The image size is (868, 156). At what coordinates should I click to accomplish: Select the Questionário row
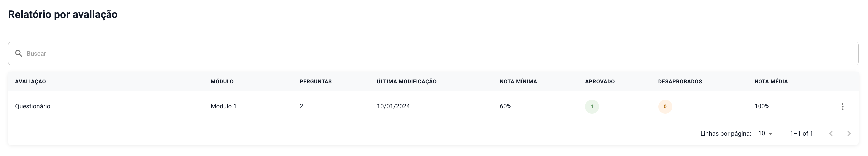pyautogui.click(x=433, y=107)
